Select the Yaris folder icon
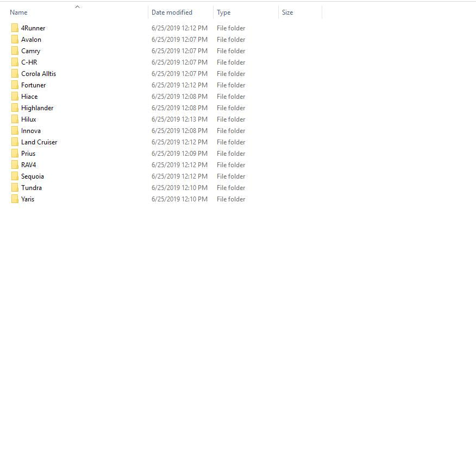The height and width of the screenshot is (475, 476). click(x=15, y=199)
